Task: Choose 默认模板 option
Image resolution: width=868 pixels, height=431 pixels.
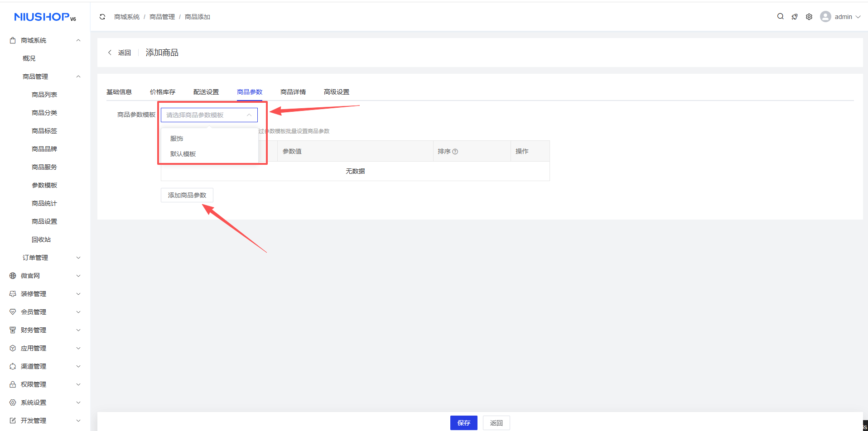Action: click(183, 154)
